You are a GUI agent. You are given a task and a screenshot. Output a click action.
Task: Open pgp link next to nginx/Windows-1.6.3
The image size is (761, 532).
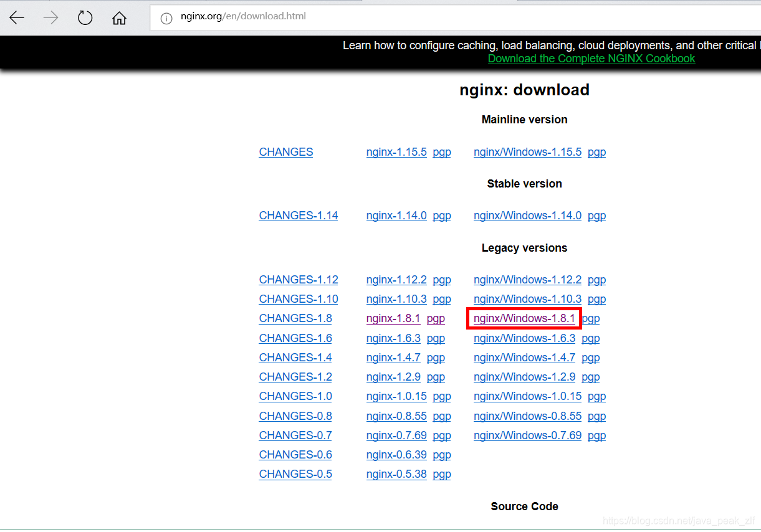(x=591, y=338)
